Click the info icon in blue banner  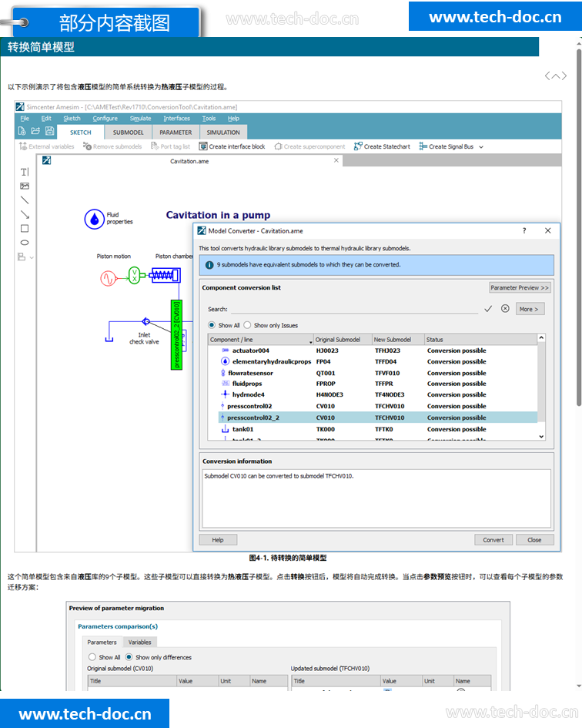(209, 265)
